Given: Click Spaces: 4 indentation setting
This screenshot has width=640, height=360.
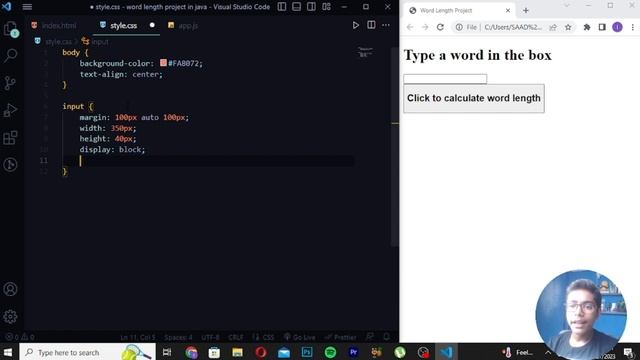Looking at the screenshot, I should 178,337.
